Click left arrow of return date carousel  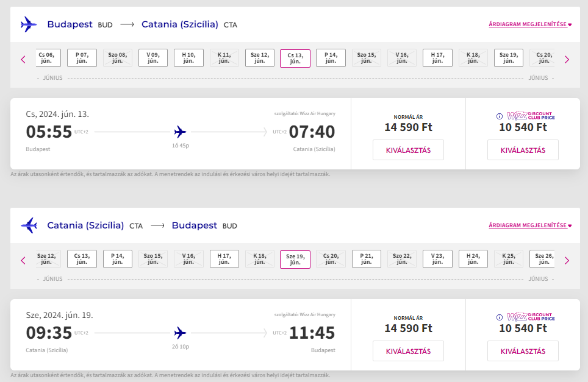(x=23, y=260)
